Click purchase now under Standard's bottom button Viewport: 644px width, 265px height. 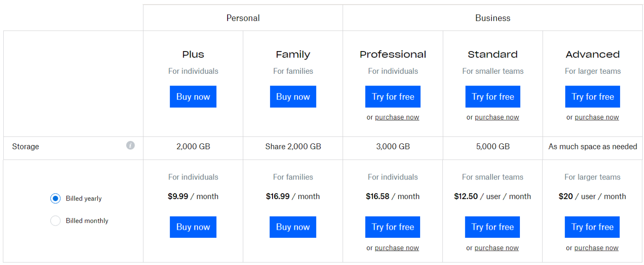point(496,248)
